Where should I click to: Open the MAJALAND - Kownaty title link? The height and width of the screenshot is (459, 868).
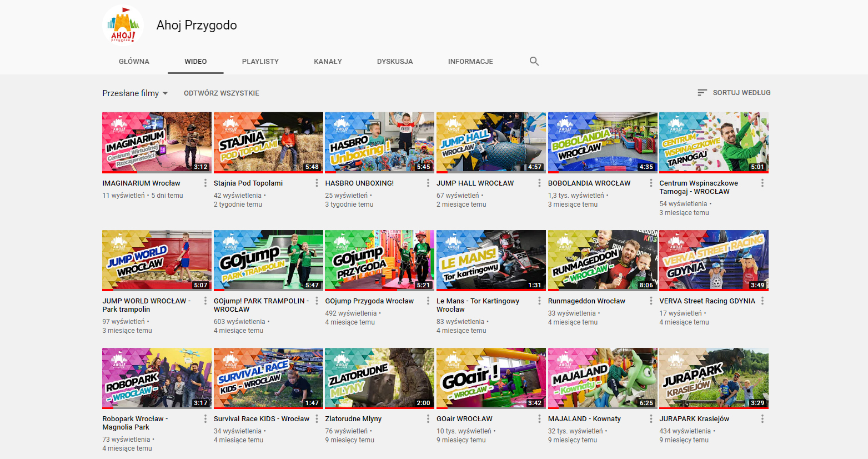(x=584, y=418)
